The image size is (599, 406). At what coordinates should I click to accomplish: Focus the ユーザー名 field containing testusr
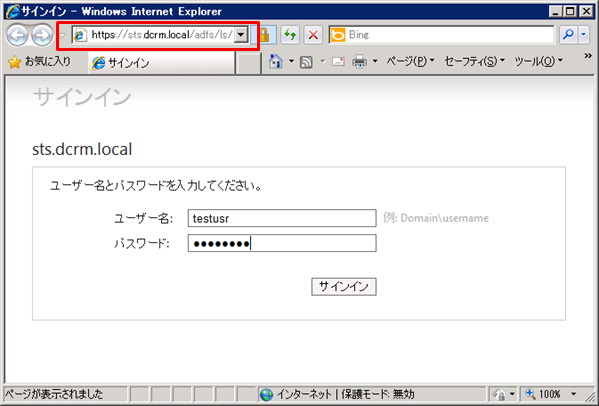[282, 218]
